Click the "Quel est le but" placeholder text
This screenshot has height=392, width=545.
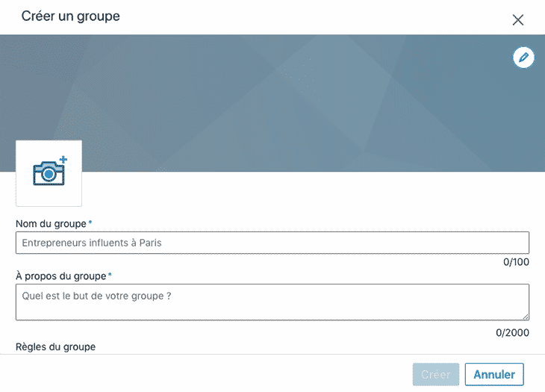point(97,295)
